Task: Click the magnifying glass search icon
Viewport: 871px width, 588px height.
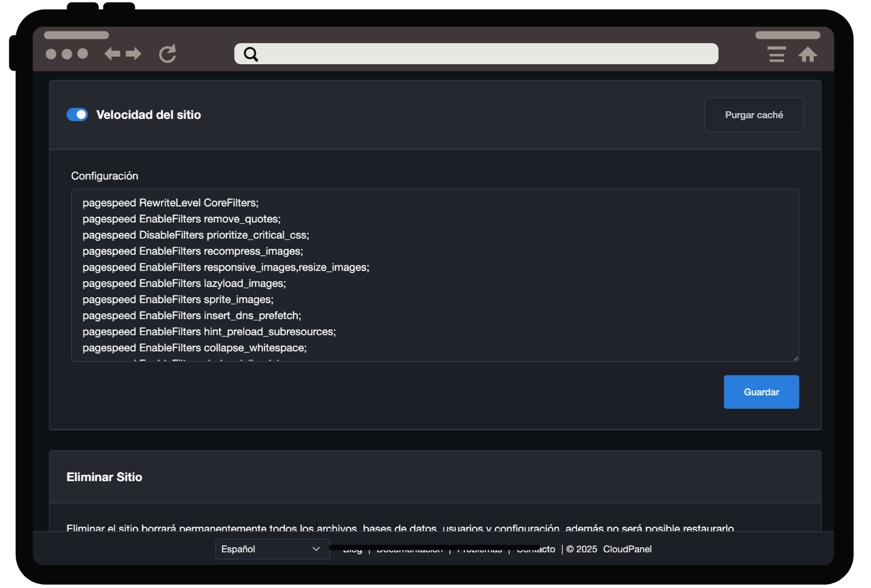Action: 250,54
